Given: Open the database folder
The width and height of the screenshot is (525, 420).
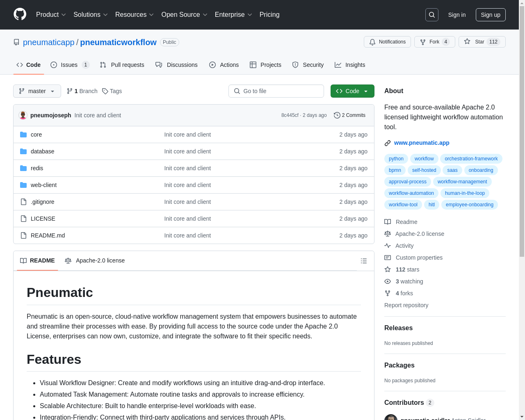Looking at the screenshot, I should pyautogui.click(x=42, y=151).
